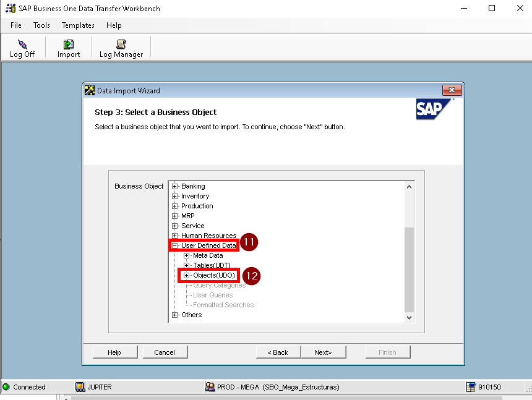Click the PROD - MEGA company status text
The width and height of the screenshot is (532, 400).
click(x=278, y=387)
